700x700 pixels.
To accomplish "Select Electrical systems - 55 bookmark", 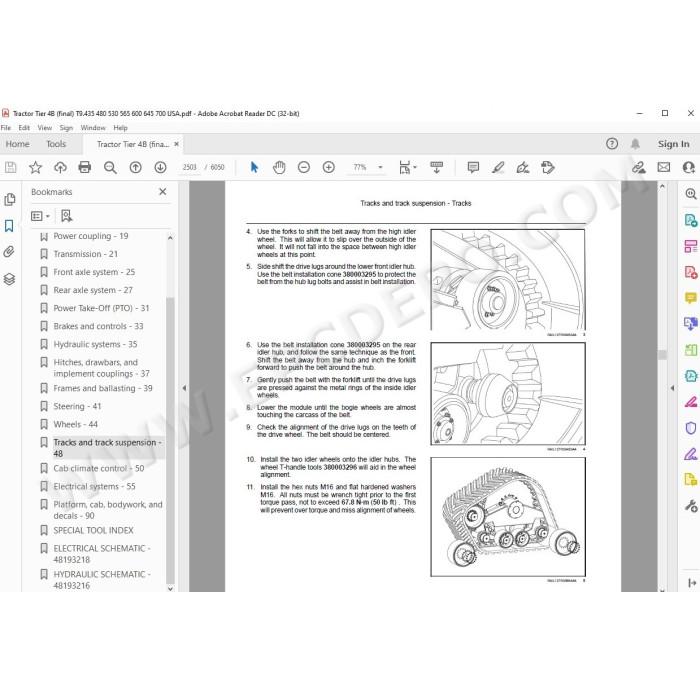I will point(94,486).
